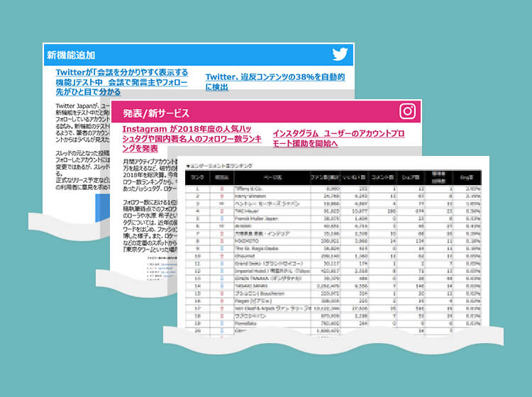Click the Tiffany & Co. row in the ranking table

pyautogui.click(x=333, y=189)
